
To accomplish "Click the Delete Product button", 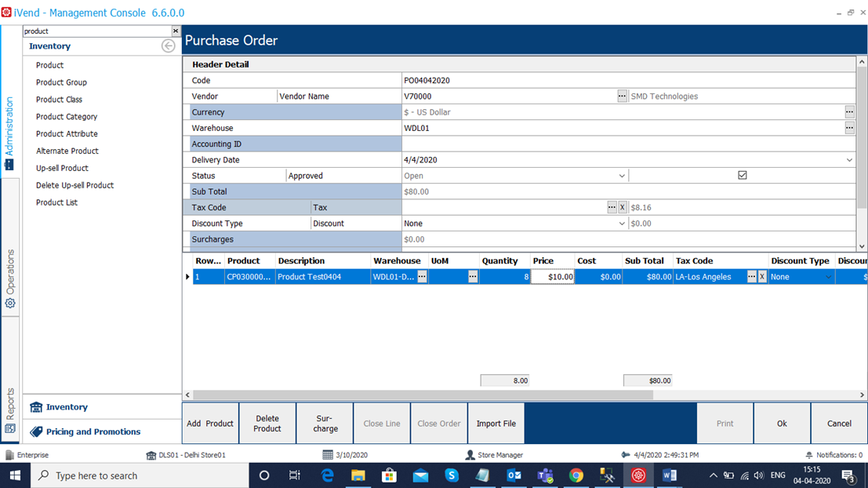I will pos(267,423).
